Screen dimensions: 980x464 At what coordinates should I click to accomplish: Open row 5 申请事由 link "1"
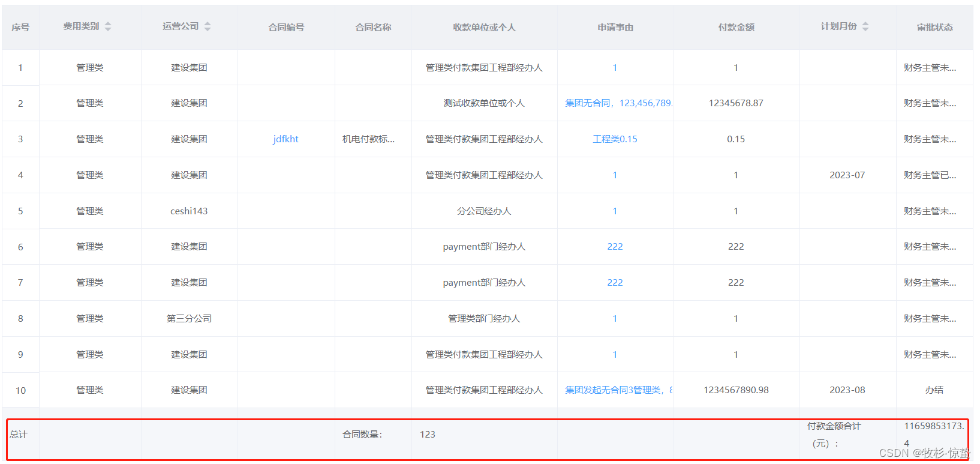[x=615, y=211]
